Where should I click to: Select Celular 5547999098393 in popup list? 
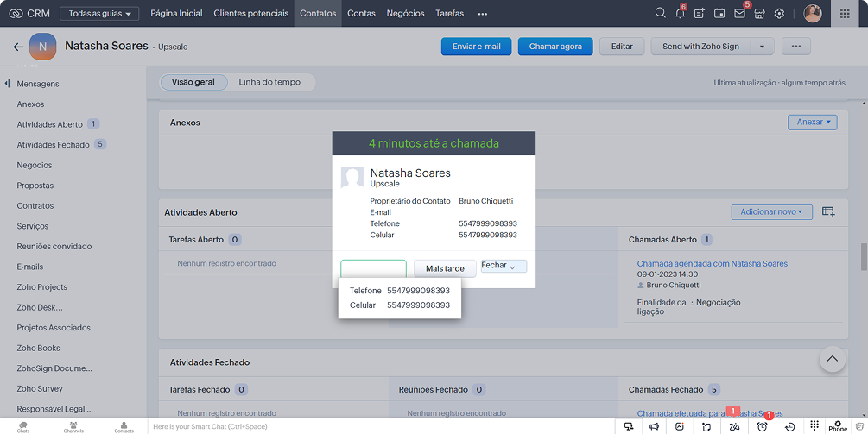(x=400, y=305)
